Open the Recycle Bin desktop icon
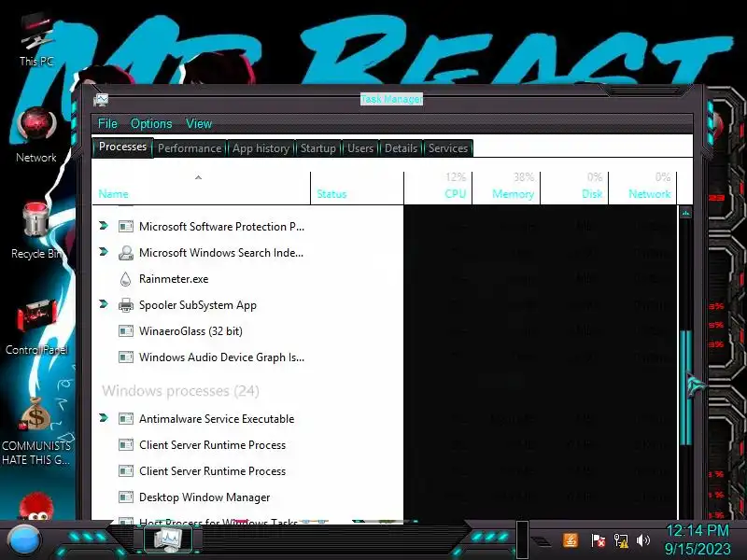 [36, 231]
